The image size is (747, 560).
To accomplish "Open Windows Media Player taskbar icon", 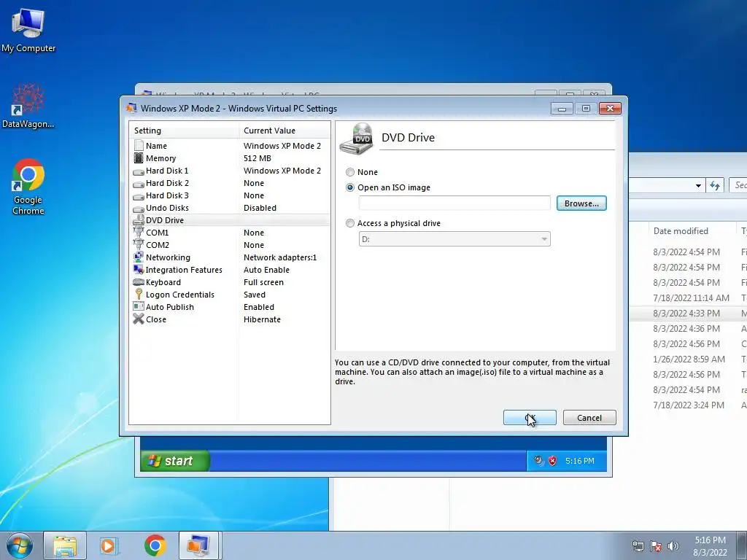I will [109, 545].
